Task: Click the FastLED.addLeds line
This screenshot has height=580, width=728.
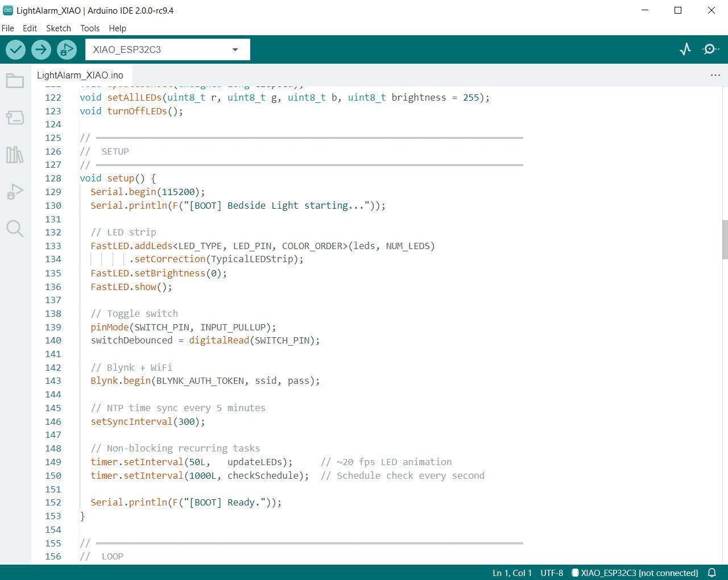Action: [263, 246]
